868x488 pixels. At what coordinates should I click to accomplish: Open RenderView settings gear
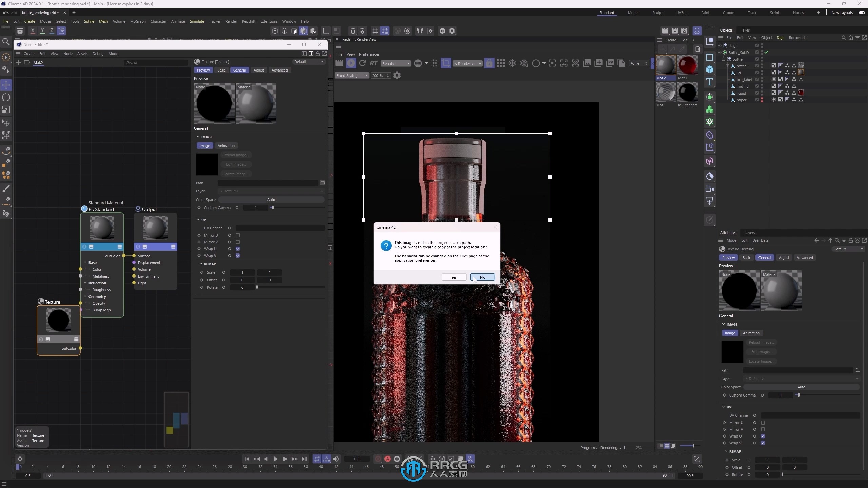[397, 76]
